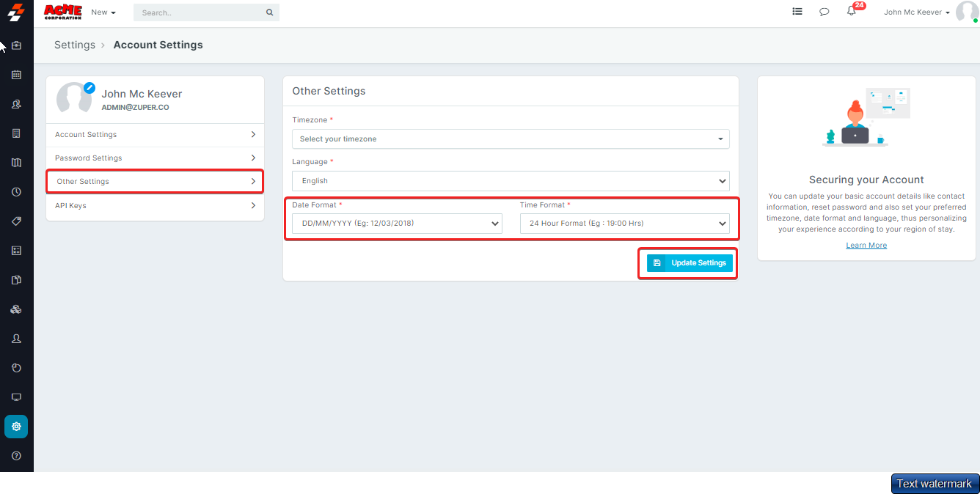Open the stacked cubes inventory icon
The width and height of the screenshot is (980, 494).
pos(16,309)
